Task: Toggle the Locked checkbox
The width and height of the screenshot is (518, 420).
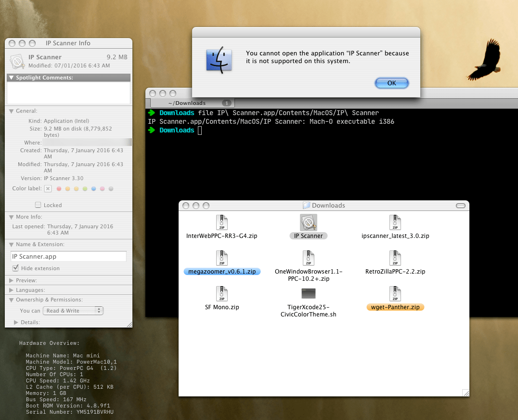Action: 38,205
